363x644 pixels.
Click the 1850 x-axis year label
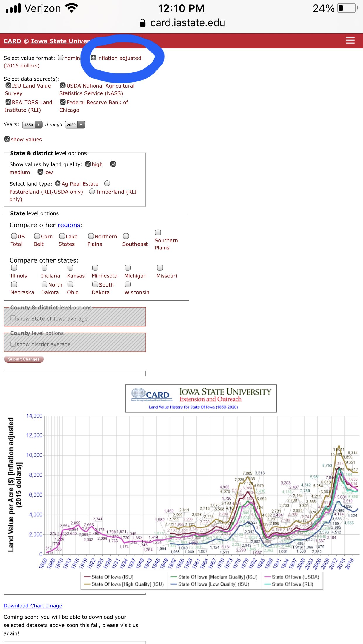[x=43, y=564]
